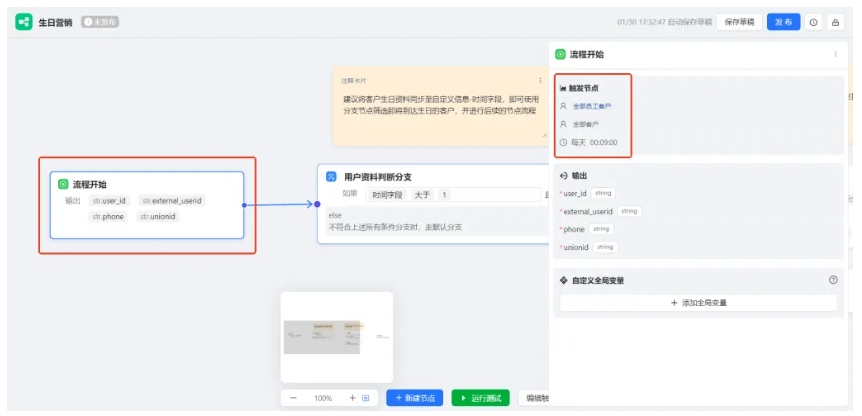Zoom out with the minus button
Image resolution: width=862 pixels, height=416 pixels.
(x=293, y=398)
